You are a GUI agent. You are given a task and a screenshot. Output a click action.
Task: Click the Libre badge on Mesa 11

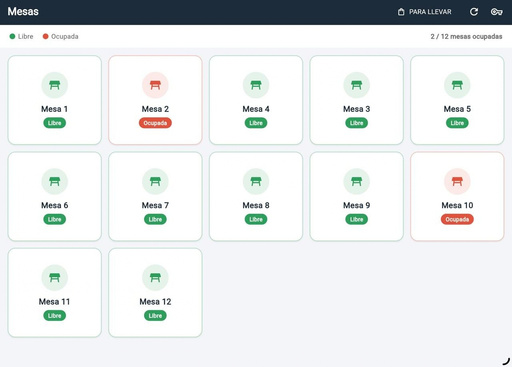(x=55, y=316)
